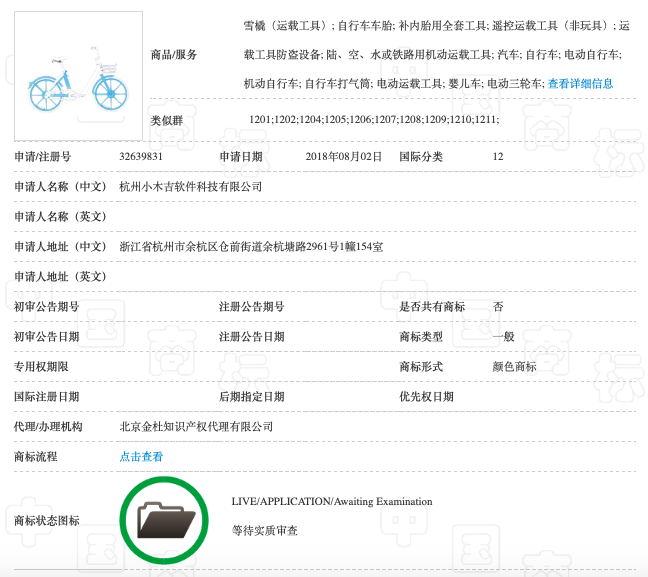Click the 一般 trademark type value

tap(503, 337)
